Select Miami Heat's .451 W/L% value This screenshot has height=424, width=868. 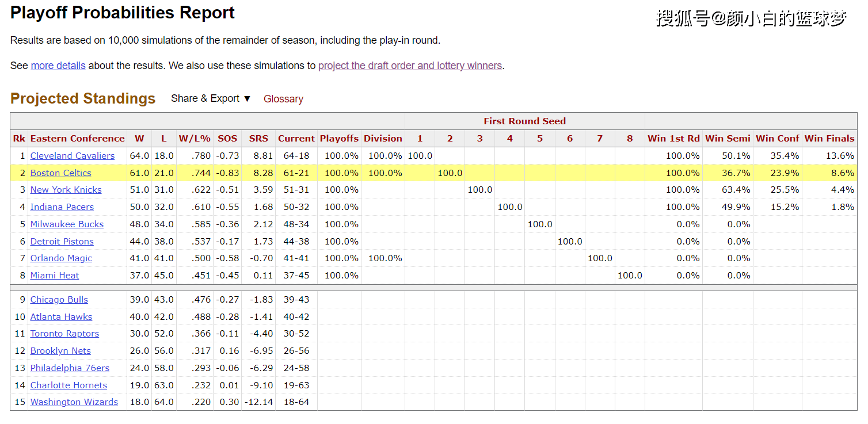coord(201,275)
